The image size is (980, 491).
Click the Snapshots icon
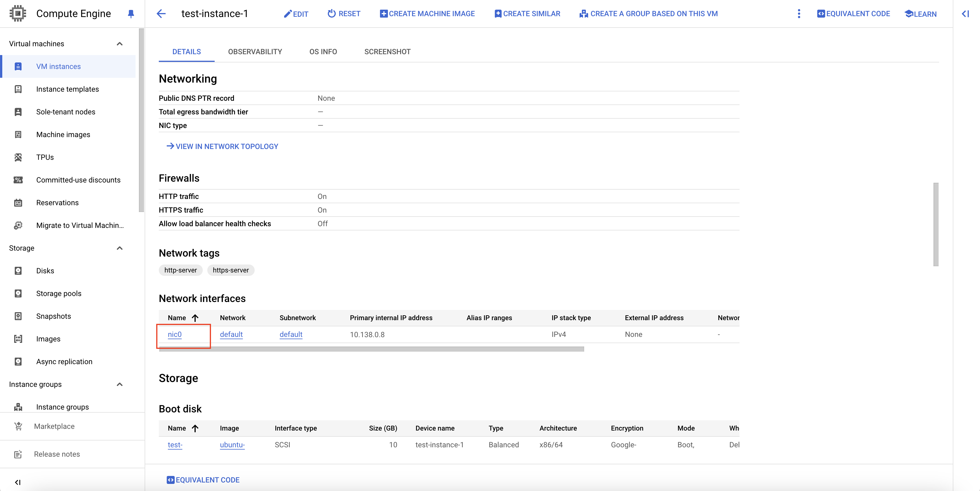pyautogui.click(x=18, y=316)
